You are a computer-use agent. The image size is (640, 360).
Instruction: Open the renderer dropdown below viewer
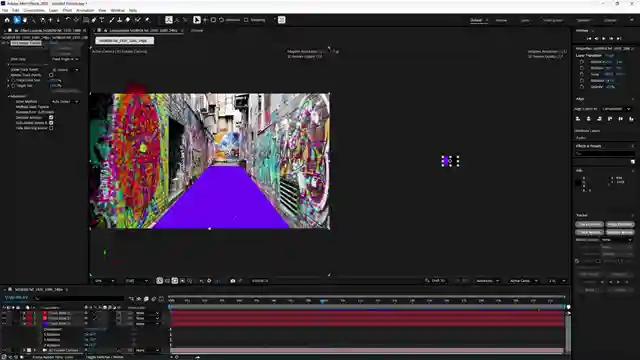pos(488,281)
